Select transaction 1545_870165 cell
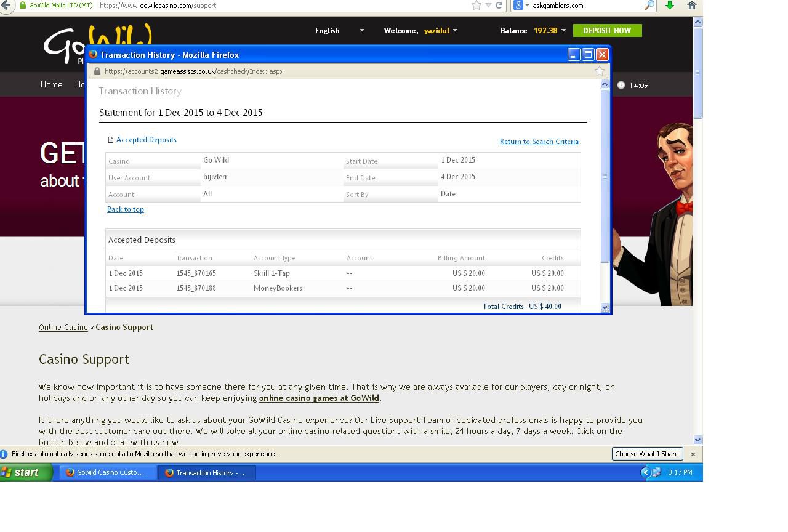The width and height of the screenshot is (788, 532). click(196, 273)
